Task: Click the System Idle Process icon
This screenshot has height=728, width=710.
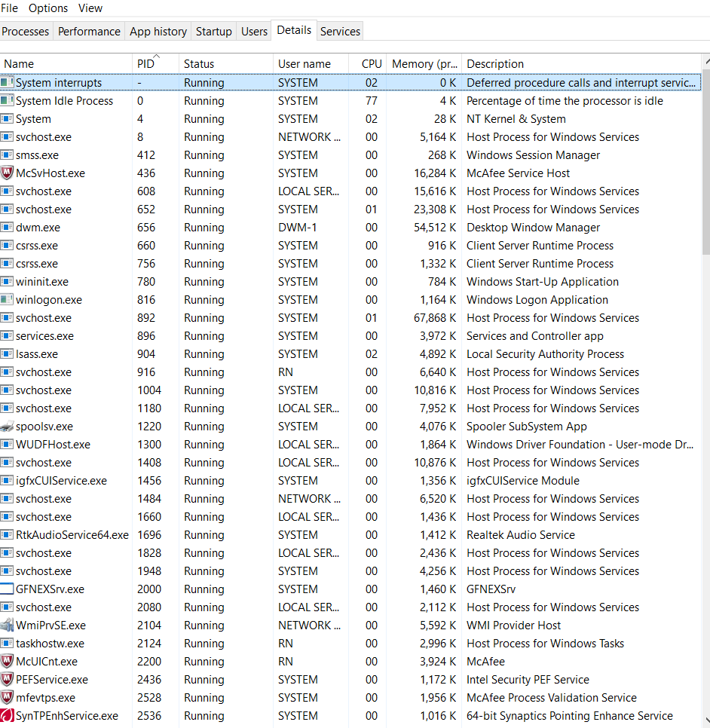Action: pyautogui.click(x=7, y=101)
